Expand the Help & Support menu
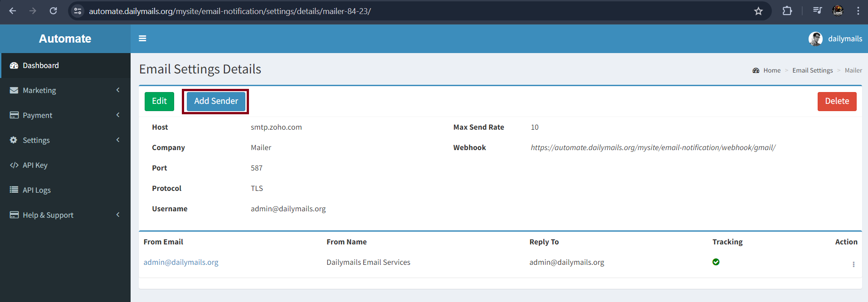This screenshot has width=868, height=302. (x=65, y=215)
